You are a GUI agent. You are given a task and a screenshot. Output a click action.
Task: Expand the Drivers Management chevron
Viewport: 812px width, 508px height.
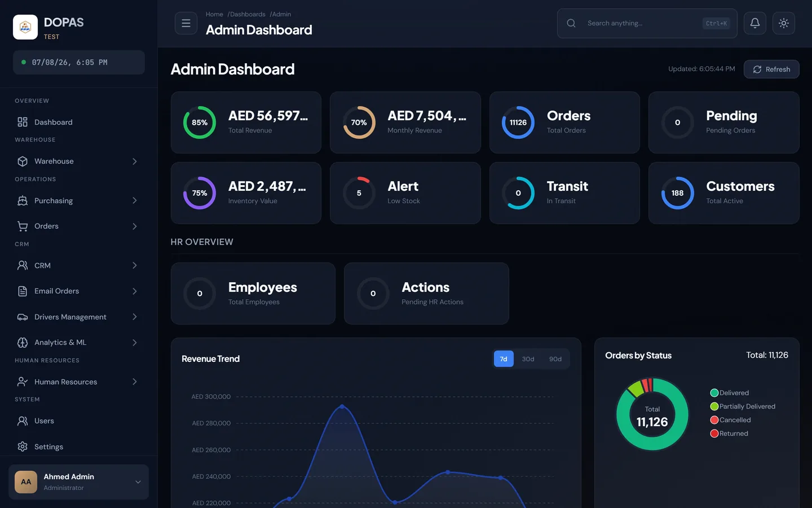click(x=135, y=317)
